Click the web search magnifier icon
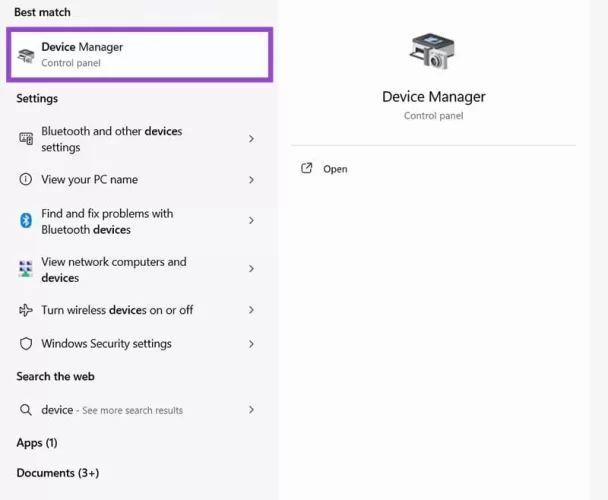 [26, 410]
